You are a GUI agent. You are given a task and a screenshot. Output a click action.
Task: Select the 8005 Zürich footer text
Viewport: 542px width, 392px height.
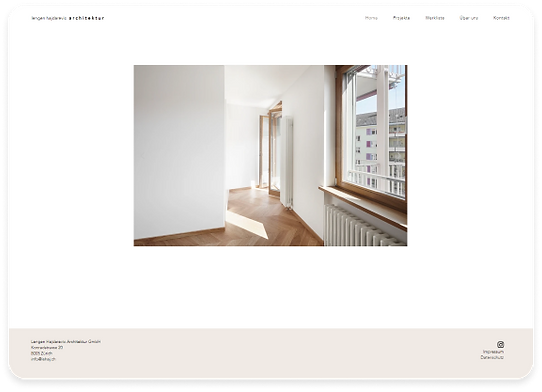pos(42,353)
